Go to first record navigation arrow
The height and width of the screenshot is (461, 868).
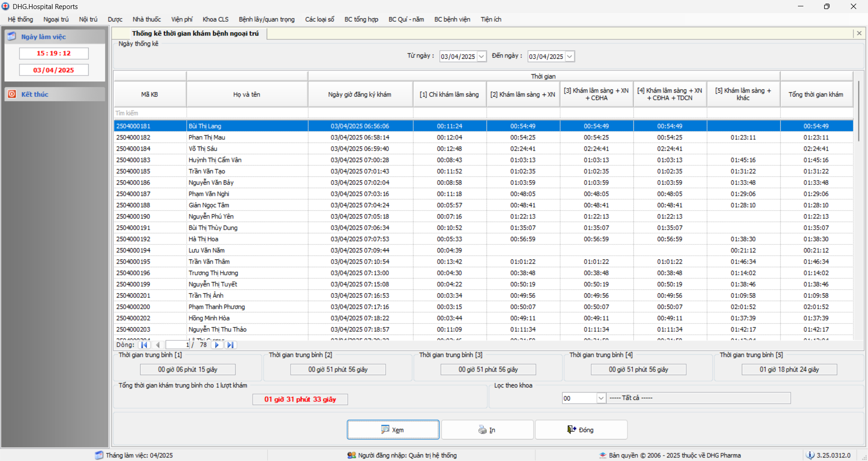pos(144,345)
